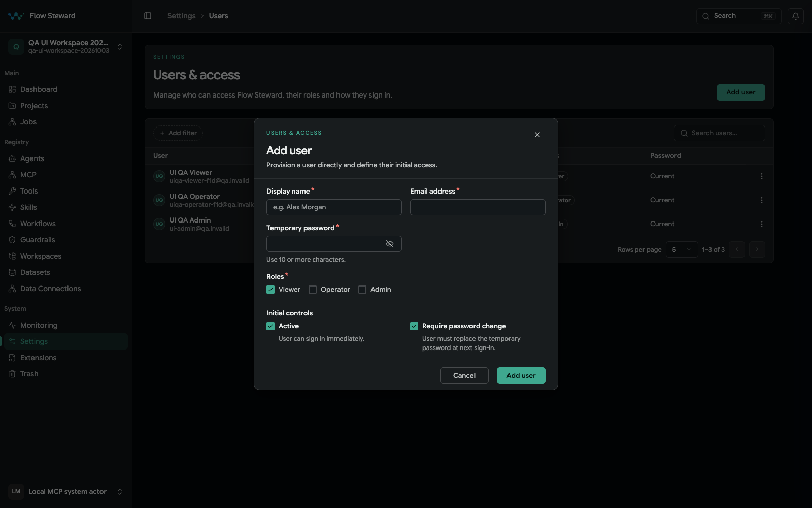Click the Cancel button

(x=464, y=375)
